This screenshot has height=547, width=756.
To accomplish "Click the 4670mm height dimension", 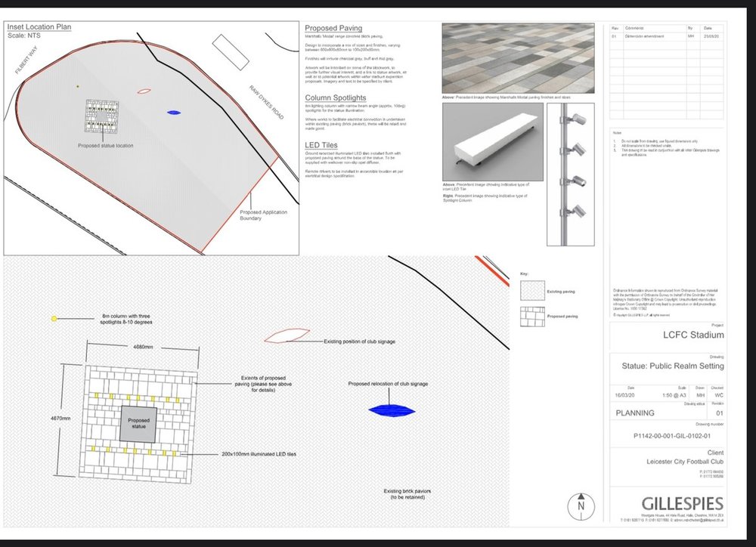I will click(60, 419).
